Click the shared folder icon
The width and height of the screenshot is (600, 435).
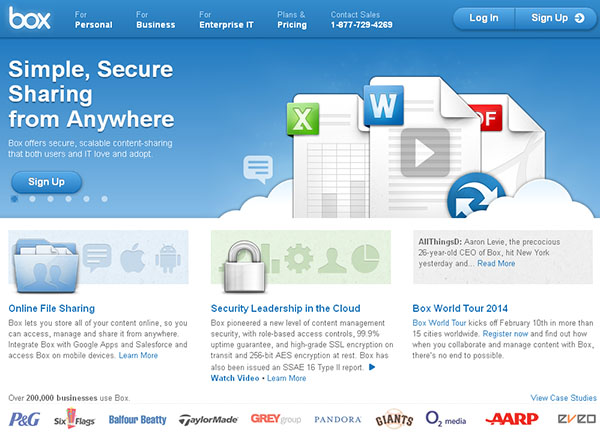[x=46, y=266]
